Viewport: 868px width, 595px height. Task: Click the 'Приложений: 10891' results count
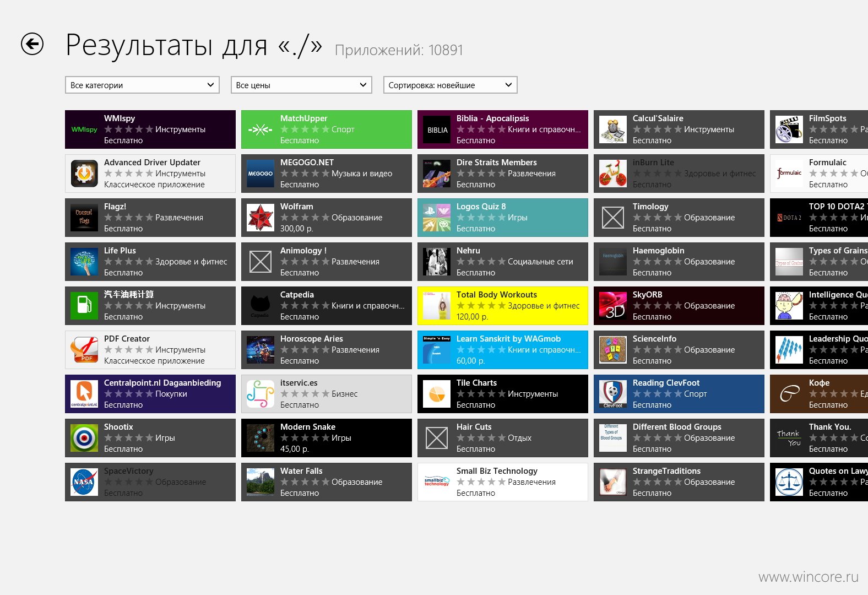tap(399, 50)
